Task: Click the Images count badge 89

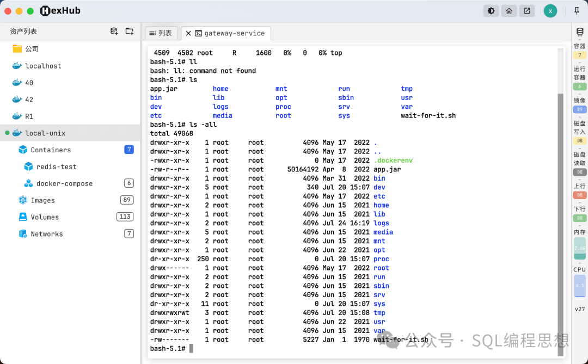Action: 127,200
